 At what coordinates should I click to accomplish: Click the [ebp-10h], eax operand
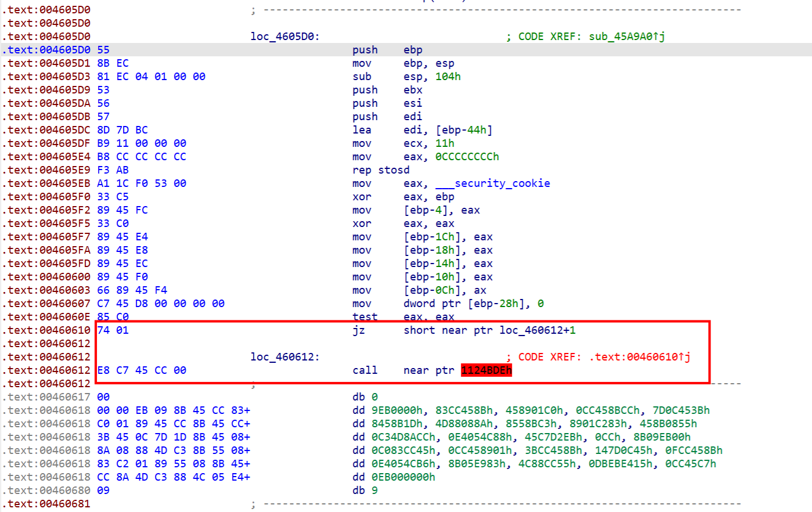[x=448, y=277]
